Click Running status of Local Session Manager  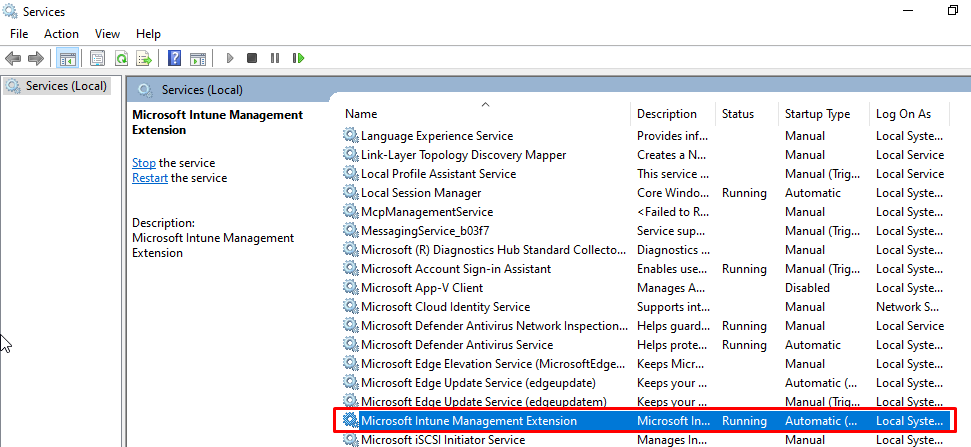744,193
